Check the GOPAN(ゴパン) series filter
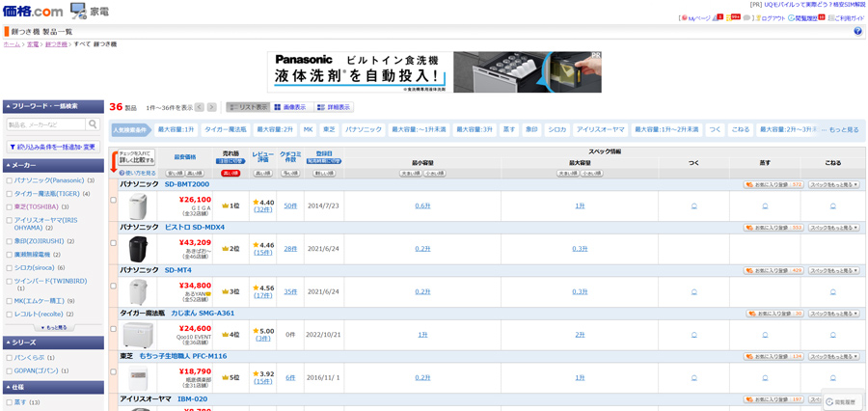The height and width of the screenshot is (411, 868). pyautogui.click(x=9, y=371)
